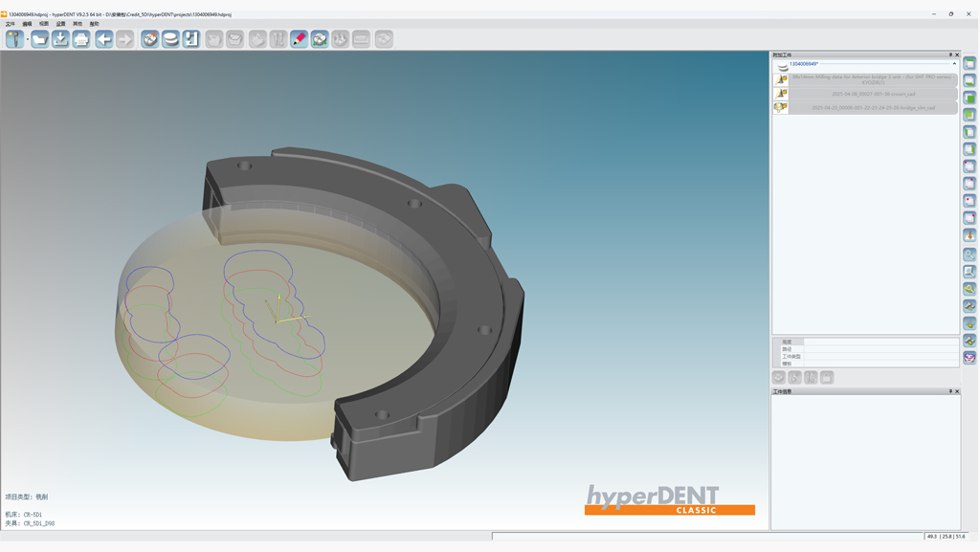Close the 附加工件 panel

click(957, 55)
